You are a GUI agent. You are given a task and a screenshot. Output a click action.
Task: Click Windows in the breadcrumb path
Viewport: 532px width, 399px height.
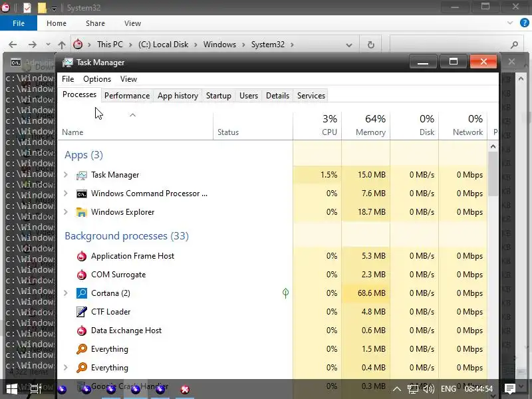pyautogui.click(x=219, y=45)
